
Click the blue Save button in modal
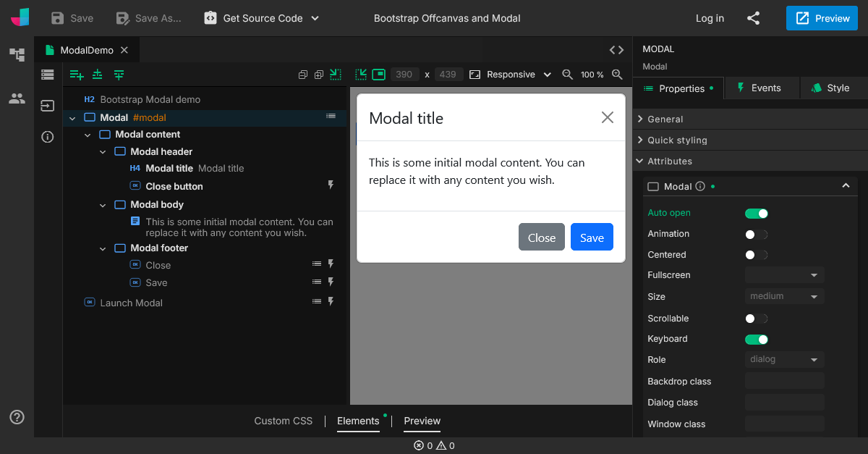click(x=592, y=237)
